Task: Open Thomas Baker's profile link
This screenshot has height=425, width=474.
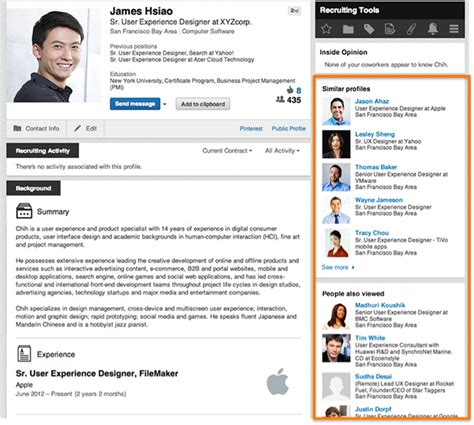Action: pyautogui.click(x=376, y=167)
